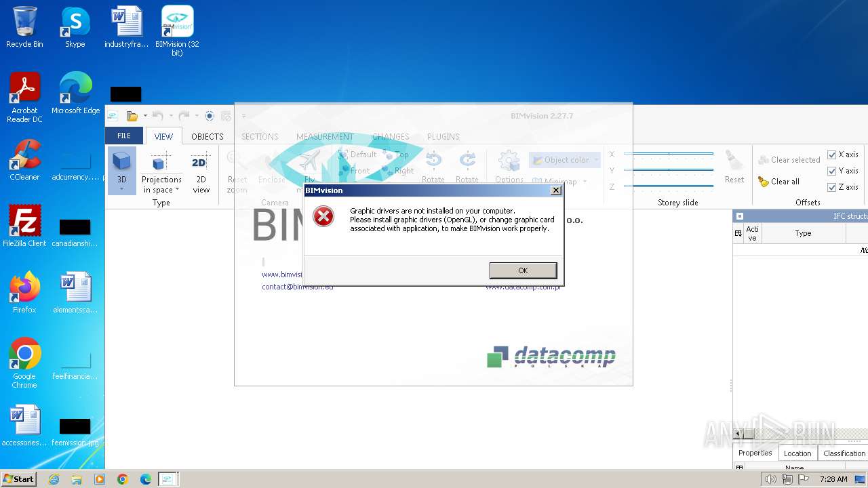Viewport: 868px width, 488px height.
Task: Select the VIEW ribbon tab
Action: [163, 136]
